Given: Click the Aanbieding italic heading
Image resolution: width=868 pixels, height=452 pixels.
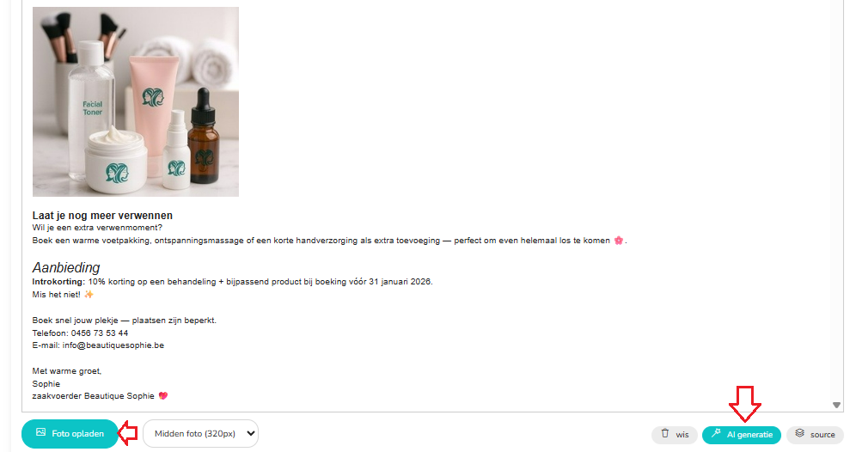Looking at the screenshot, I should coord(66,268).
